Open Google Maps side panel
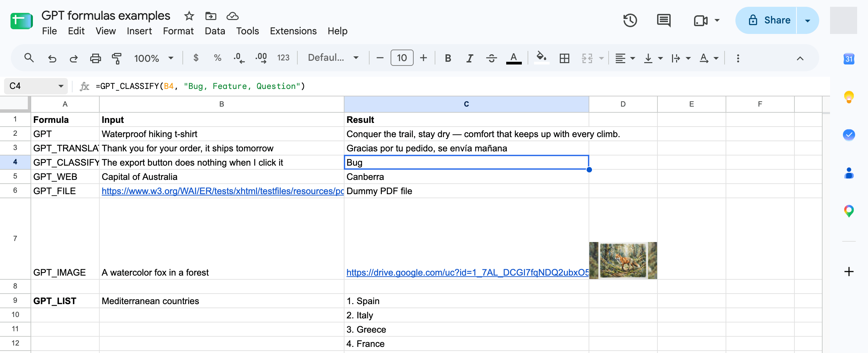This screenshot has width=868, height=353. click(x=849, y=211)
